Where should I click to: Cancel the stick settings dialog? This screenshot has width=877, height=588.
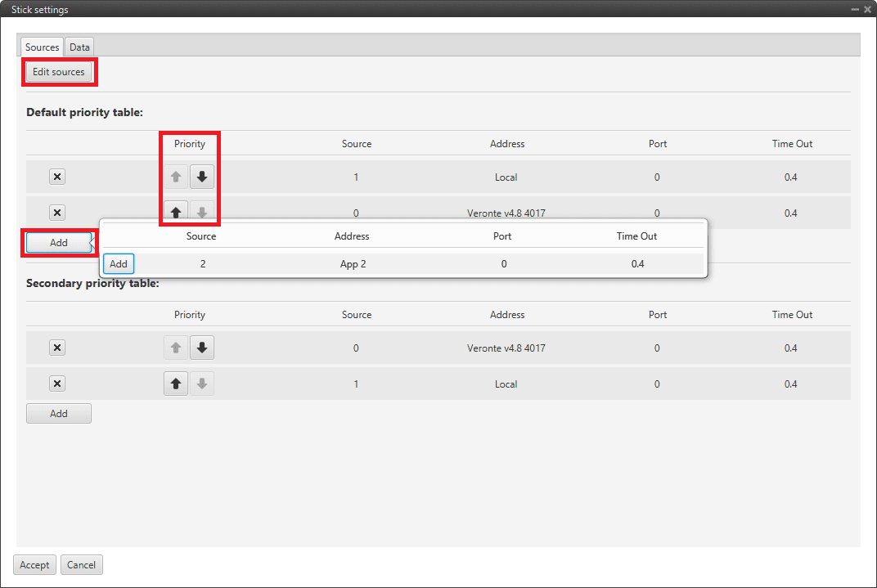[x=81, y=565]
